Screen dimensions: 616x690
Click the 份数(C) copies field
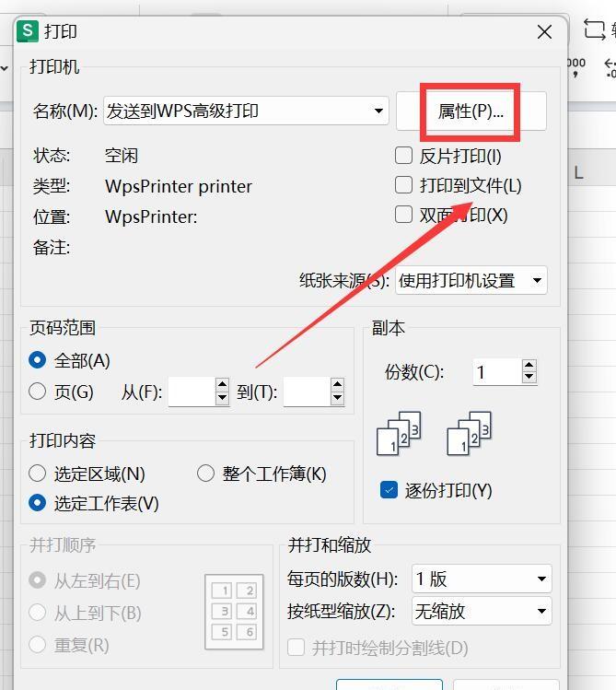tap(497, 372)
